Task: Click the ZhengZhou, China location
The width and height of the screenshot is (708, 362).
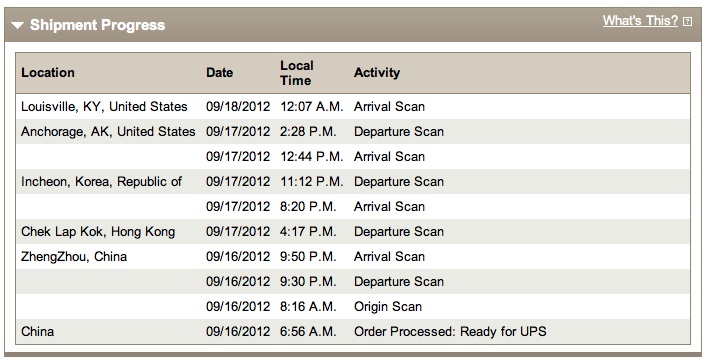Action: pyautogui.click(x=74, y=257)
